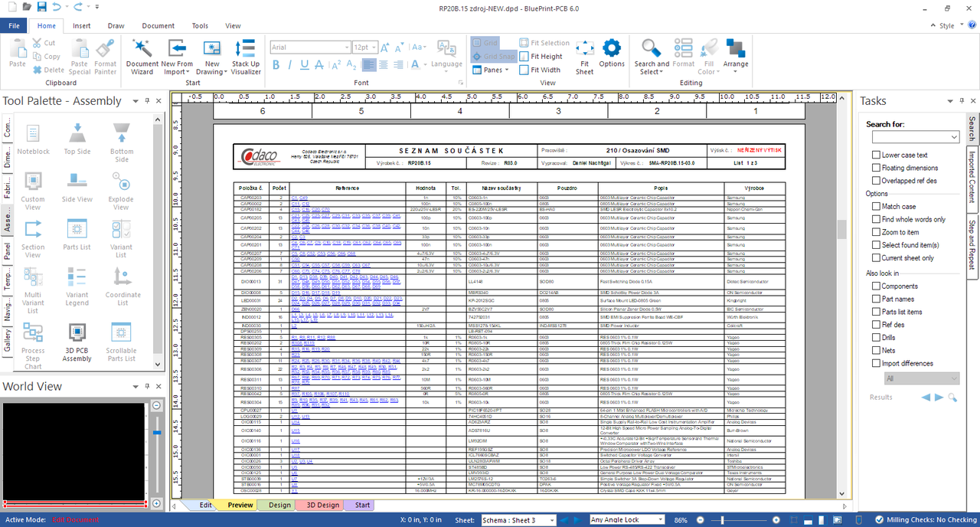
Task: Enable Zoom to item checkbox
Action: (x=876, y=232)
